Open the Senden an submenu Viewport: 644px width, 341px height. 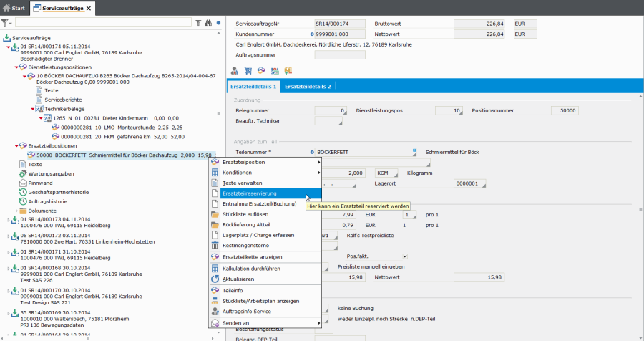(x=265, y=323)
